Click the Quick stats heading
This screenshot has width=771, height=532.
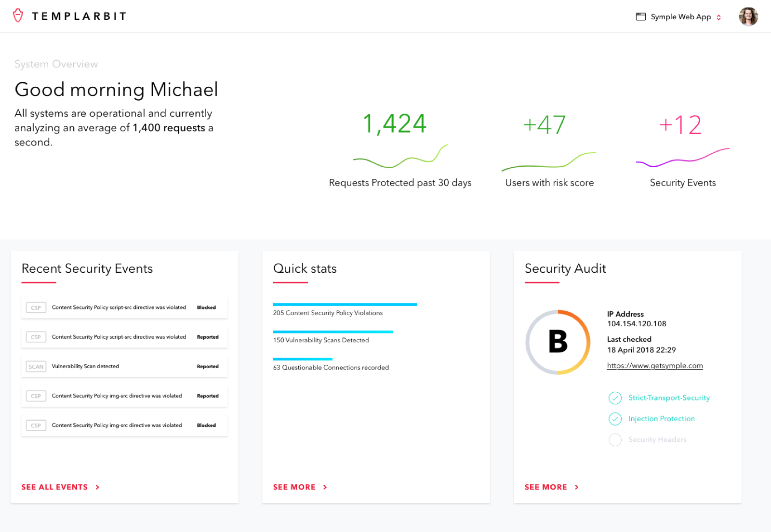coord(305,268)
